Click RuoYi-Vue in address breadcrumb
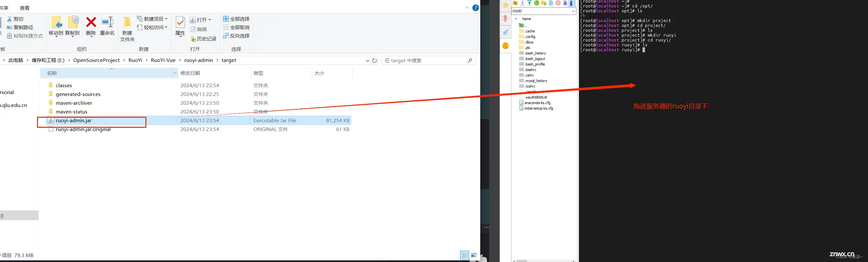Viewport: 868px width, 262px height. [x=163, y=60]
